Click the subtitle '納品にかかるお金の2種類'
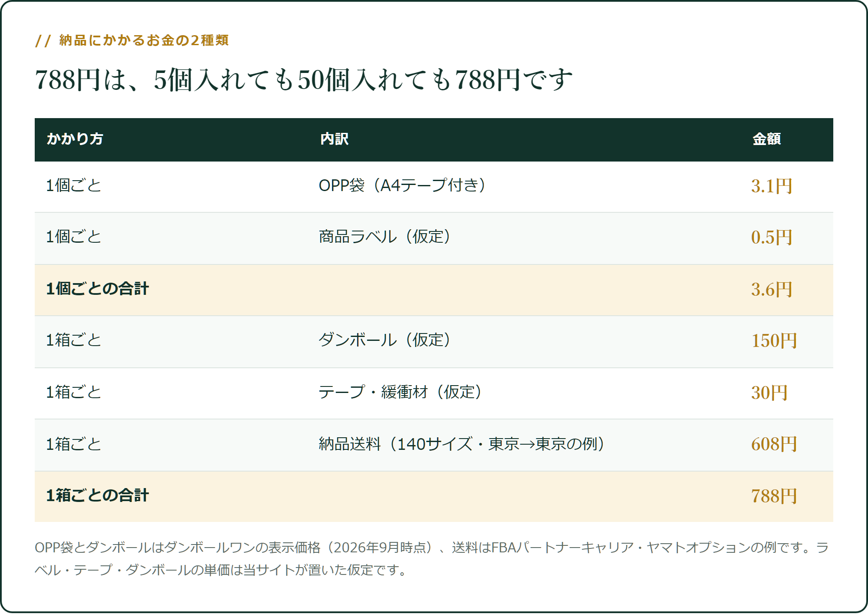 pos(144,40)
